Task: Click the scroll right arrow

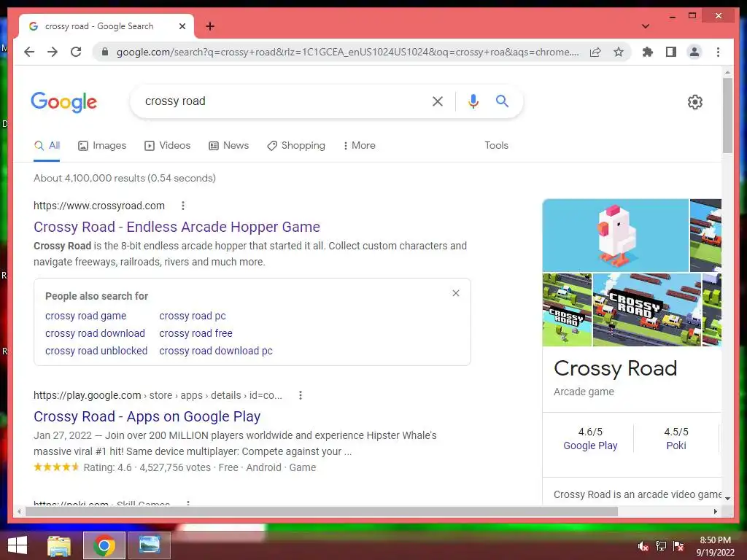Action: [716, 511]
